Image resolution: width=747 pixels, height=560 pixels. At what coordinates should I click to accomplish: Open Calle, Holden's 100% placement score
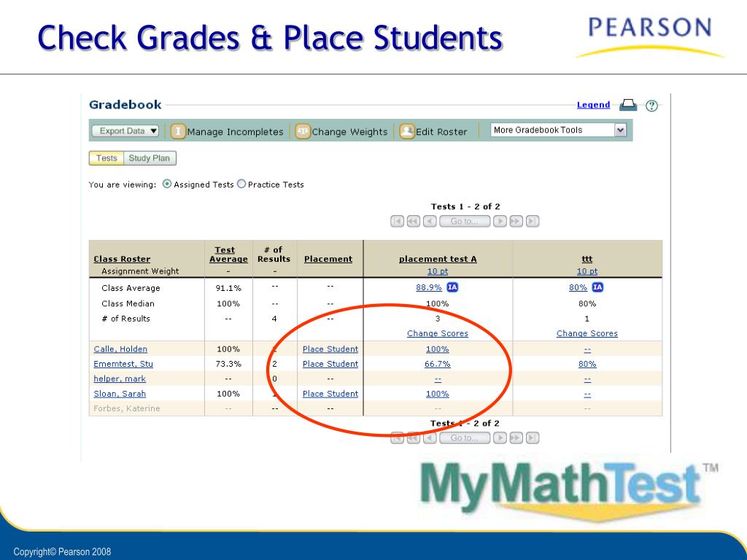pyautogui.click(x=438, y=349)
